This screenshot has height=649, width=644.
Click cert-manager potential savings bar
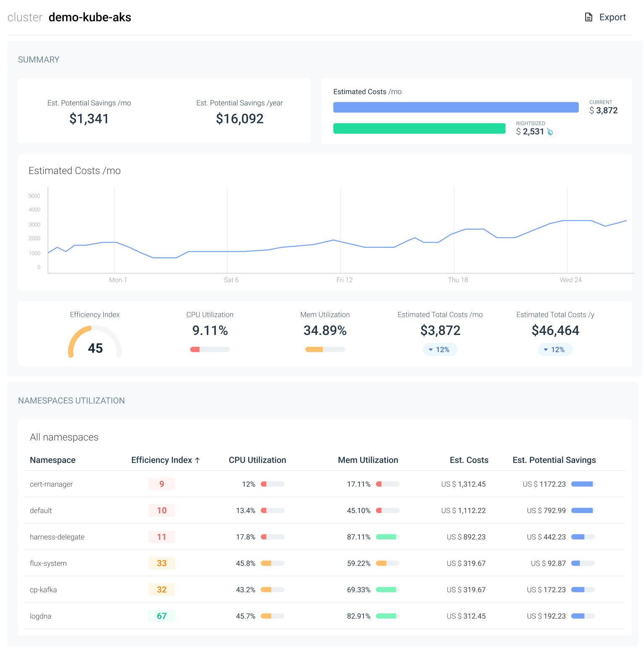(x=583, y=484)
